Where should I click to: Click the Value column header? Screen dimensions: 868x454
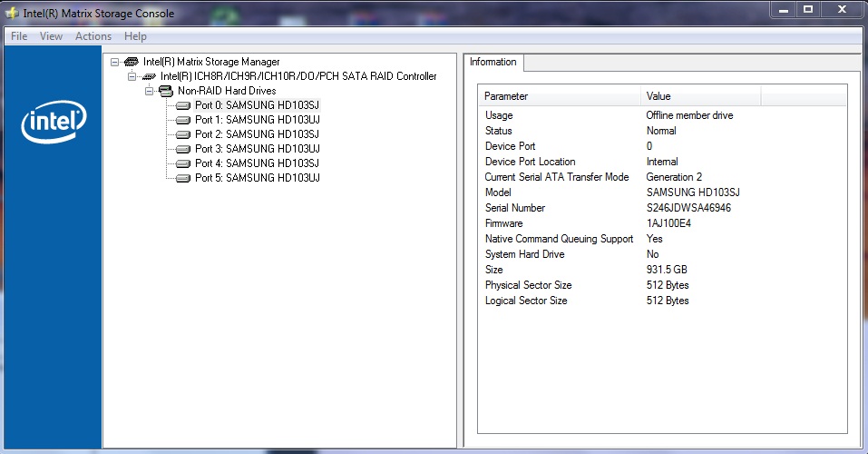click(701, 96)
